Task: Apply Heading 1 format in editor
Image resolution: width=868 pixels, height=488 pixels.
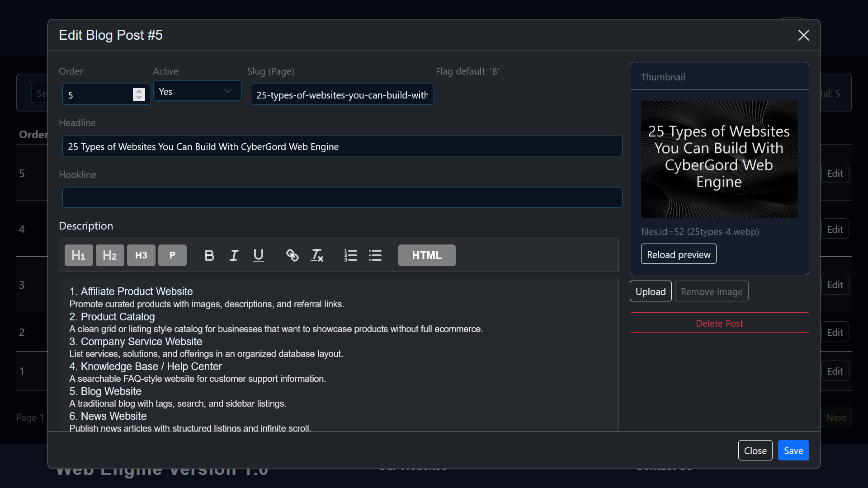Action: click(x=79, y=255)
